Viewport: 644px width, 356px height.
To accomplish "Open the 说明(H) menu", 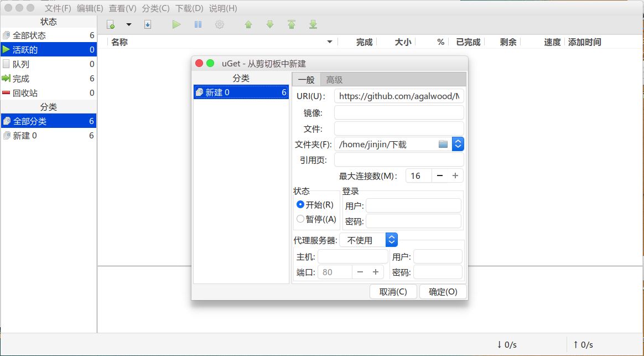I will point(223,8).
